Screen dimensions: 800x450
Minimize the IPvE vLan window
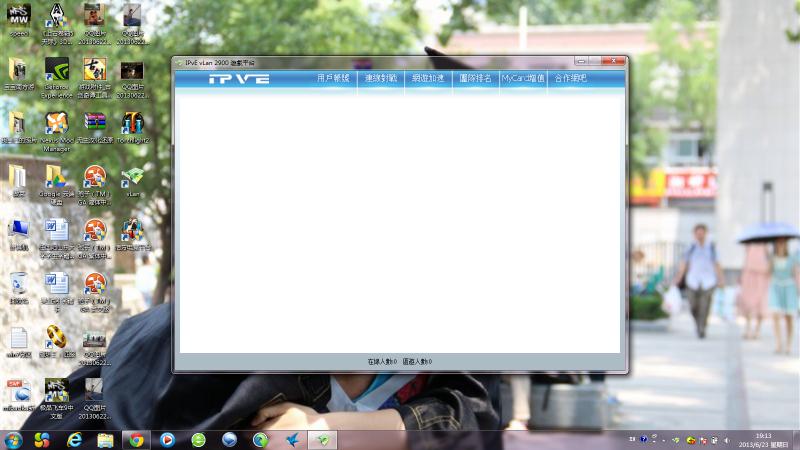pyautogui.click(x=581, y=61)
